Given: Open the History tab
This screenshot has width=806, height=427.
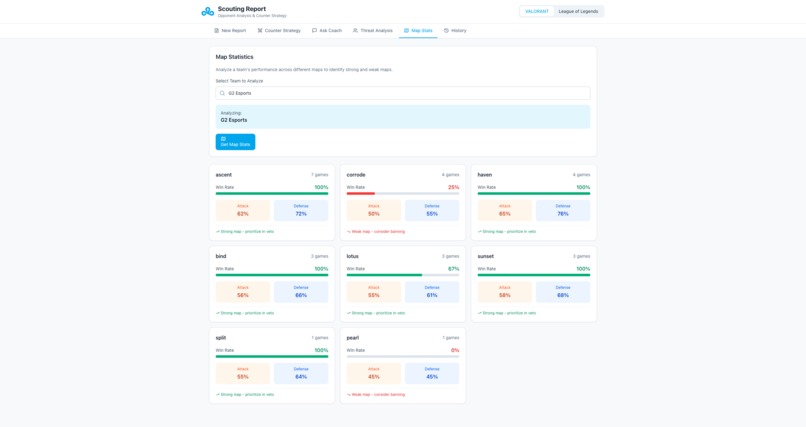Looking at the screenshot, I should (455, 30).
